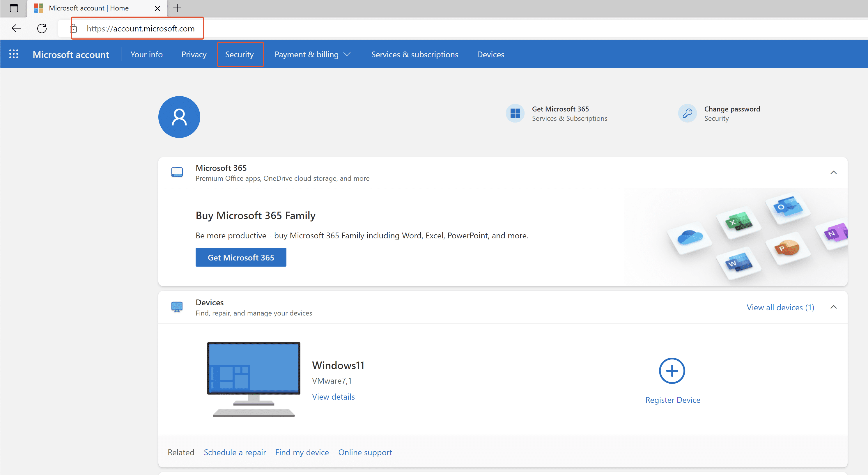Click the Get Microsoft 365 button
The image size is (868, 475).
241,257
